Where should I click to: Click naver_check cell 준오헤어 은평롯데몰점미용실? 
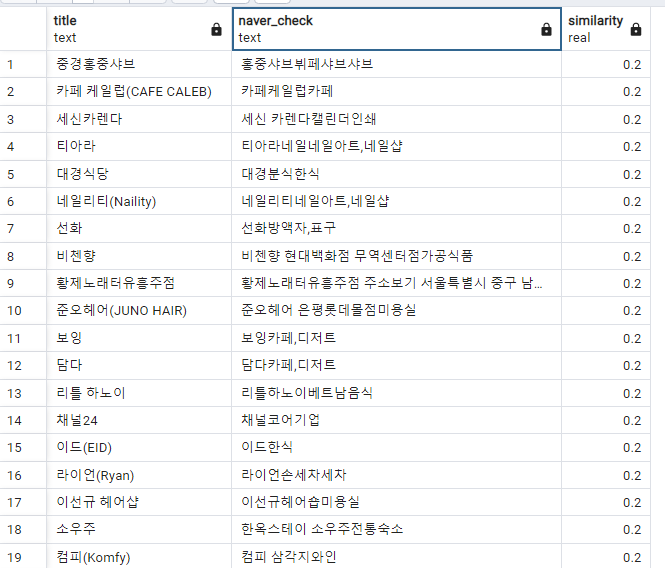(397, 311)
